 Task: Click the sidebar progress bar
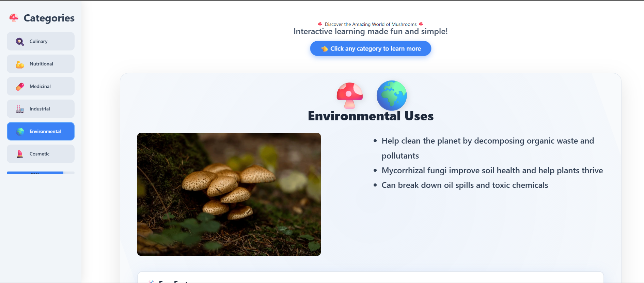[x=41, y=173]
